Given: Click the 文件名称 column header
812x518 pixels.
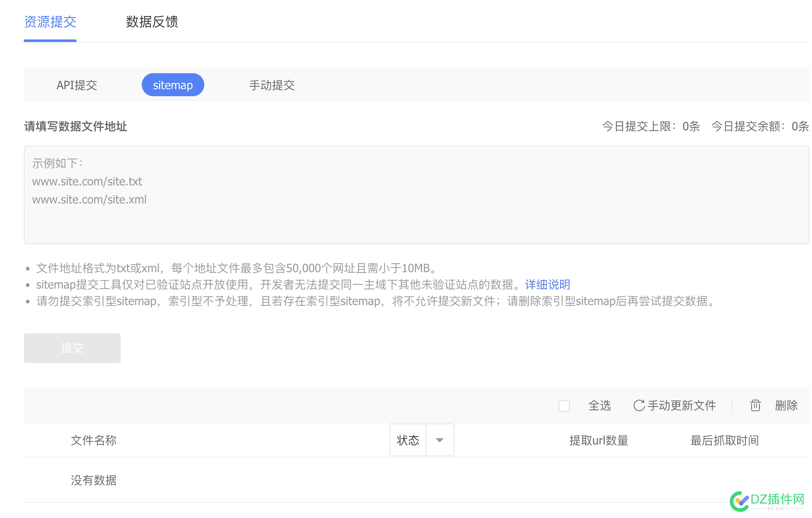Looking at the screenshot, I should (94, 440).
